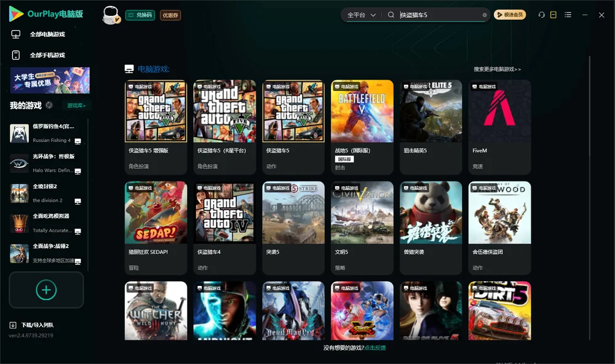Open the user avatar profile

coord(111,15)
